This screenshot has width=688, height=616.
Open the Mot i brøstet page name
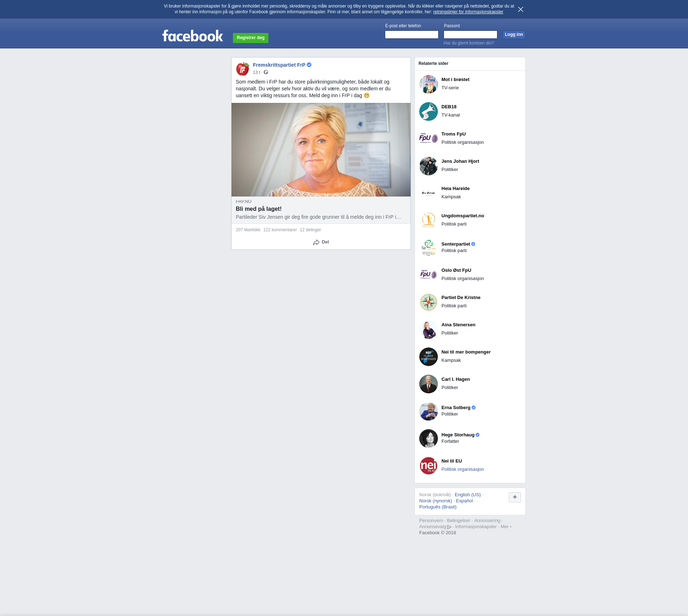tap(455, 80)
